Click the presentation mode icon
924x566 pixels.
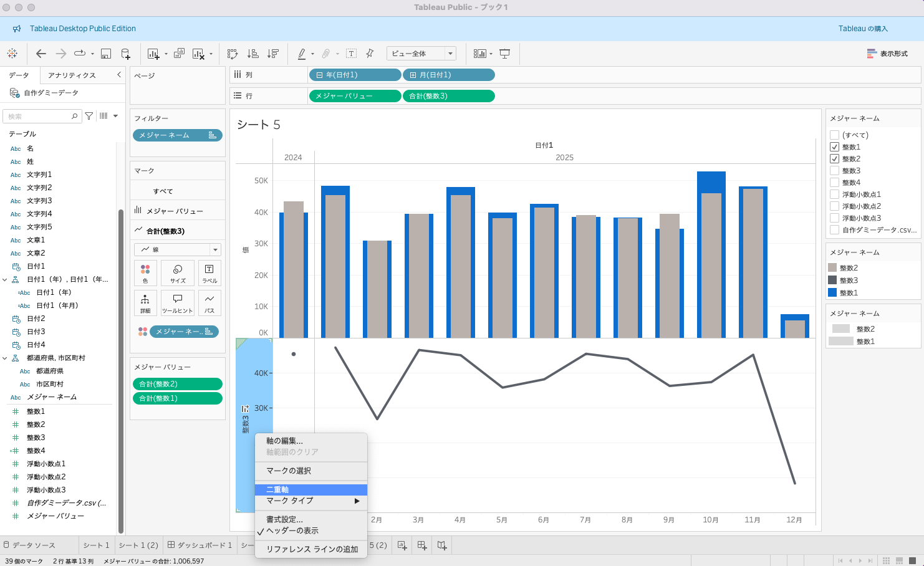505,54
